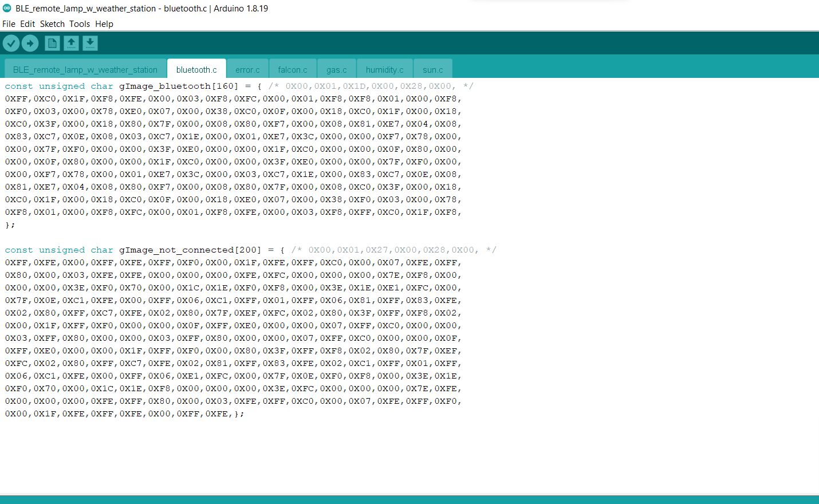The image size is (819, 504).
Task: Select the bluetooth.c tab
Action: point(196,69)
